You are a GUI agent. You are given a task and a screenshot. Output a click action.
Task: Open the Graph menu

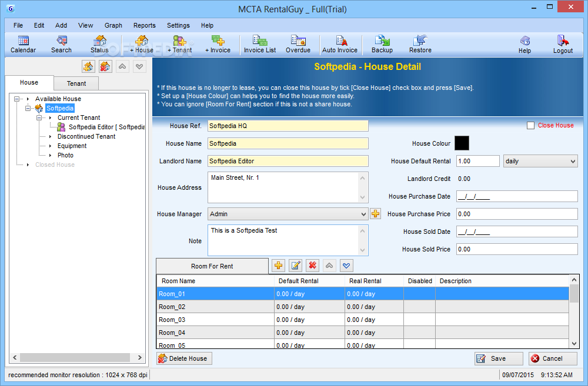pos(113,25)
